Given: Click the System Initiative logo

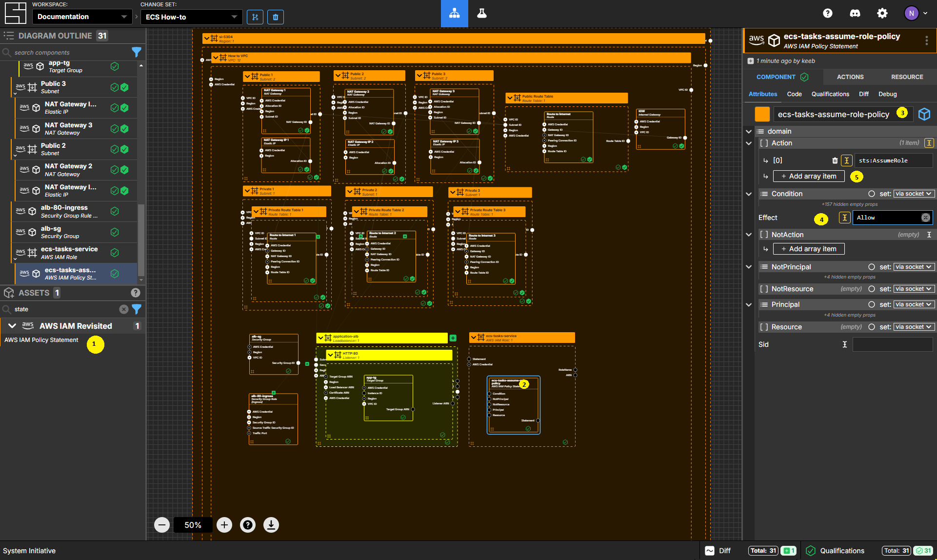Looking at the screenshot, I should (15, 13).
